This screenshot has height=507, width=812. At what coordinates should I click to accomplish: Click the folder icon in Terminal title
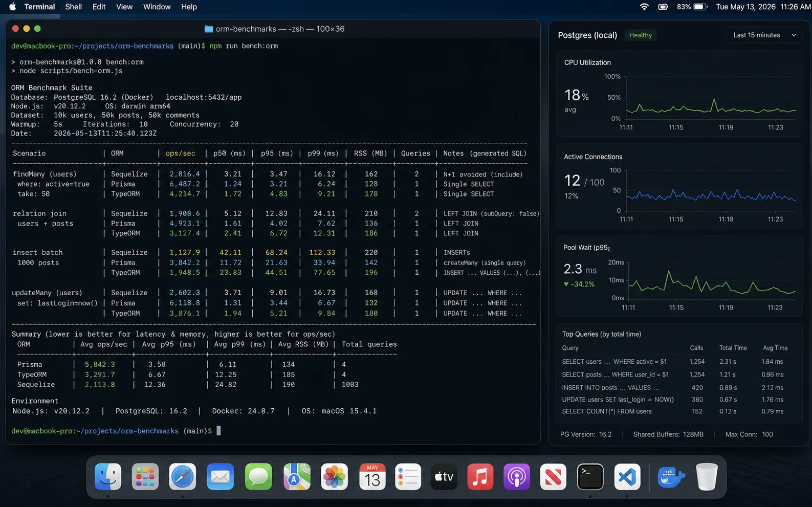[x=209, y=29]
